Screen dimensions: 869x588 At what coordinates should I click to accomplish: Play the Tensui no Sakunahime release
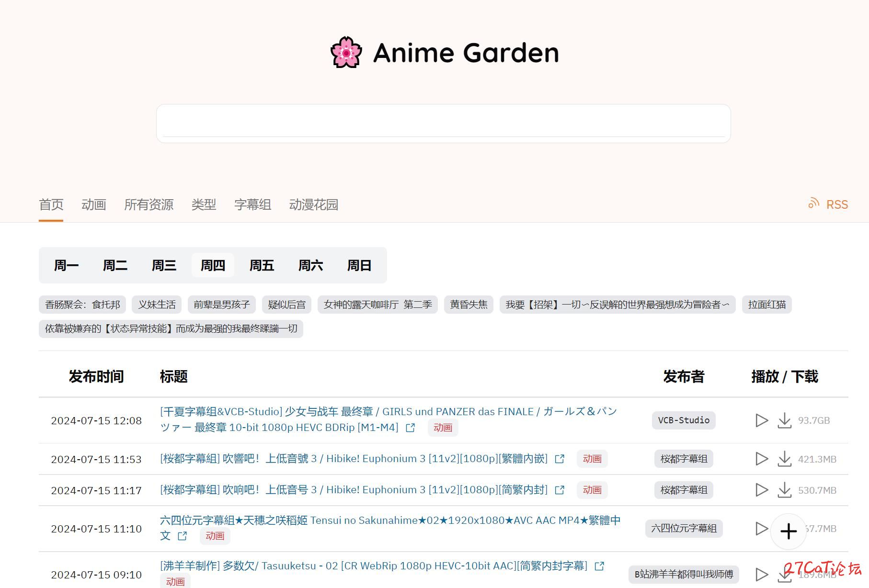[x=761, y=529]
